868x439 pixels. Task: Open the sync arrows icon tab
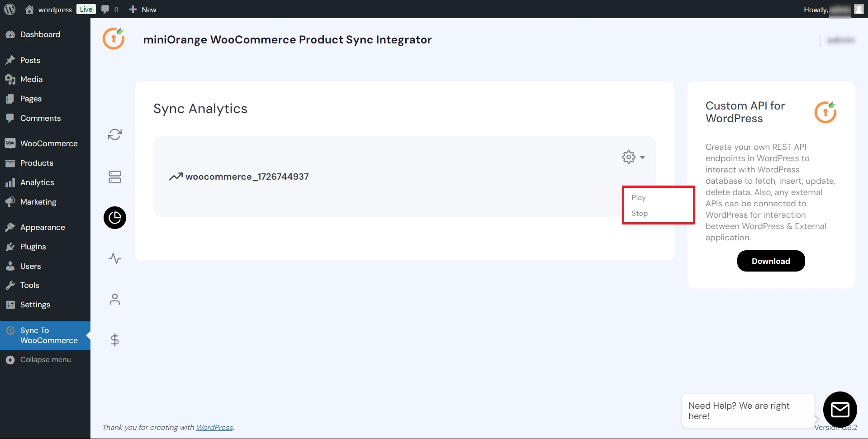(x=115, y=134)
